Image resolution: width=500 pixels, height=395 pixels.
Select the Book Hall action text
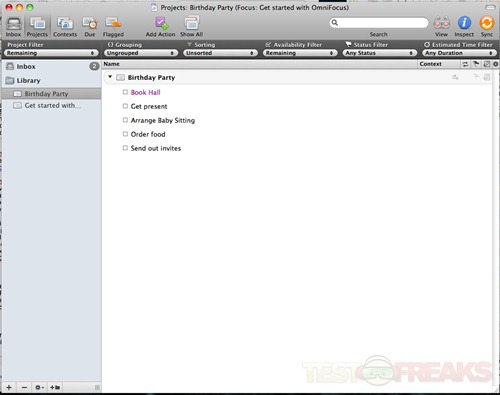(146, 92)
